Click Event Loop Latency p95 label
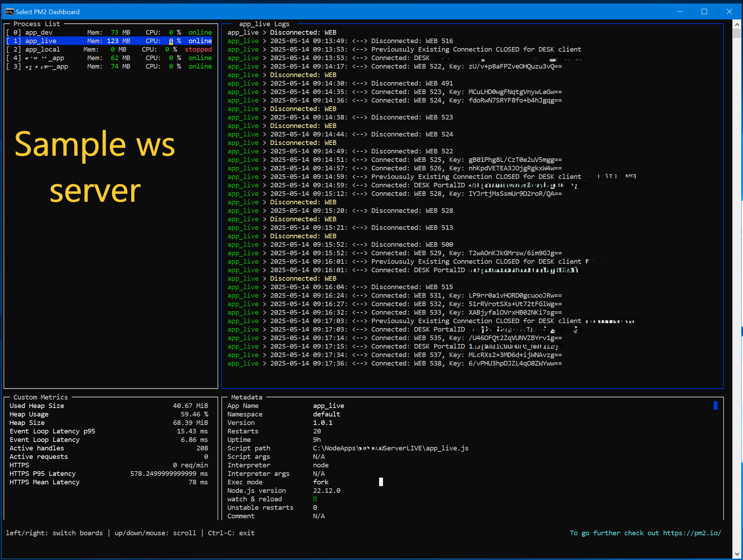This screenshot has height=560, width=743. pyautogui.click(x=52, y=431)
